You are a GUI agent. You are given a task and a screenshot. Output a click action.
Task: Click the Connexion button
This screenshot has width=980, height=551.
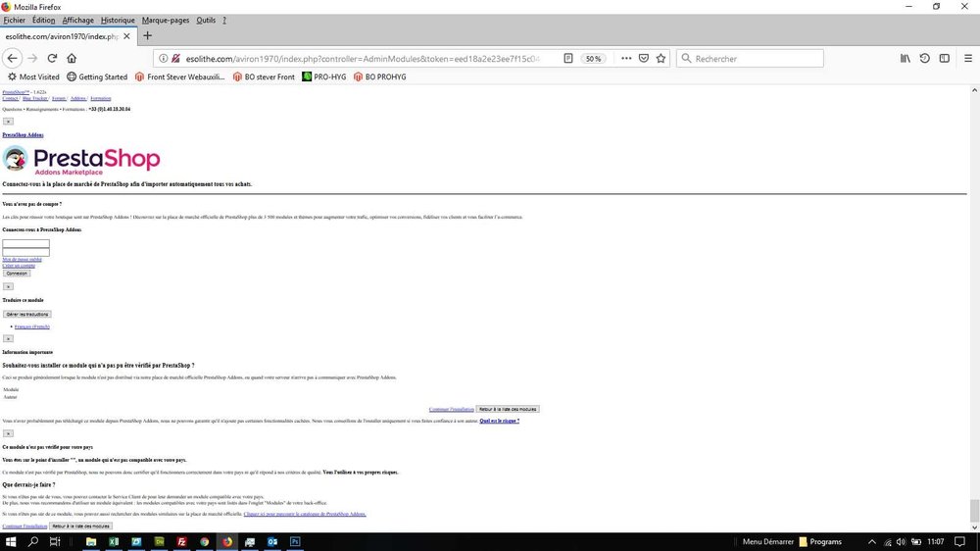[x=17, y=274]
